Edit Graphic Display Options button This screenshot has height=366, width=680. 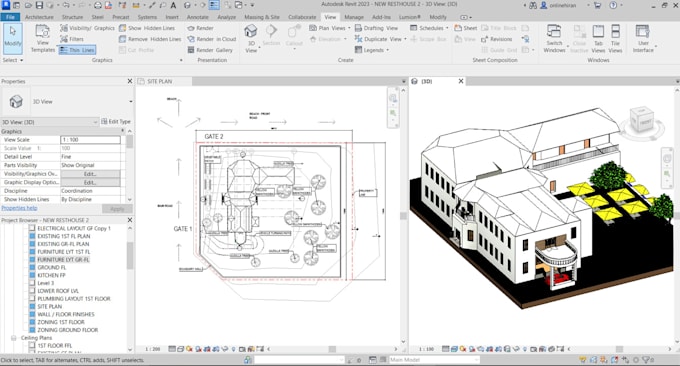tap(90, 183)
